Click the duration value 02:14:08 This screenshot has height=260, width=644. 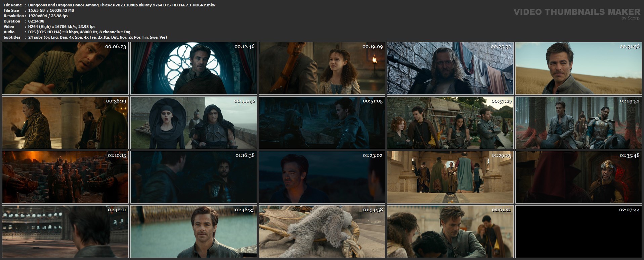click(36, 21)
